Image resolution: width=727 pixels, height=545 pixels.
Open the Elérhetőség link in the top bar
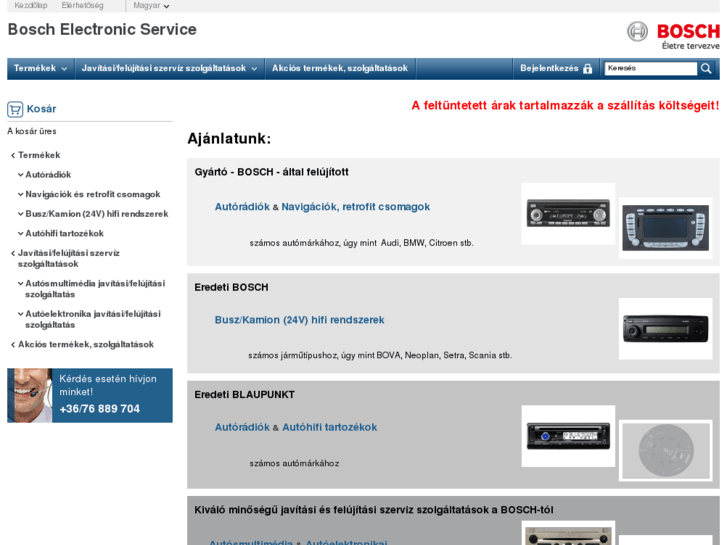coord(83,6)
